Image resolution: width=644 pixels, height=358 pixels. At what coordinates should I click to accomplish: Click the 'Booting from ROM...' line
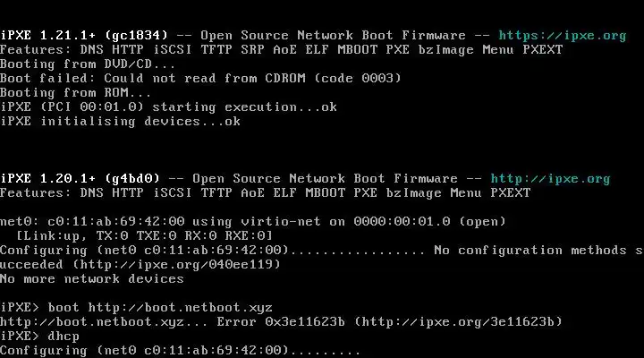76,93
